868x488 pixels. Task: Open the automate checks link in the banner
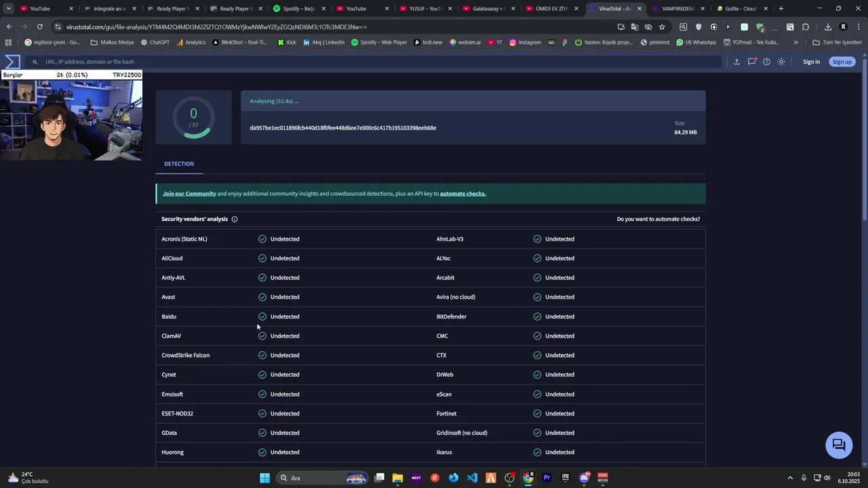pyautogui.click(x=463, y=194)
